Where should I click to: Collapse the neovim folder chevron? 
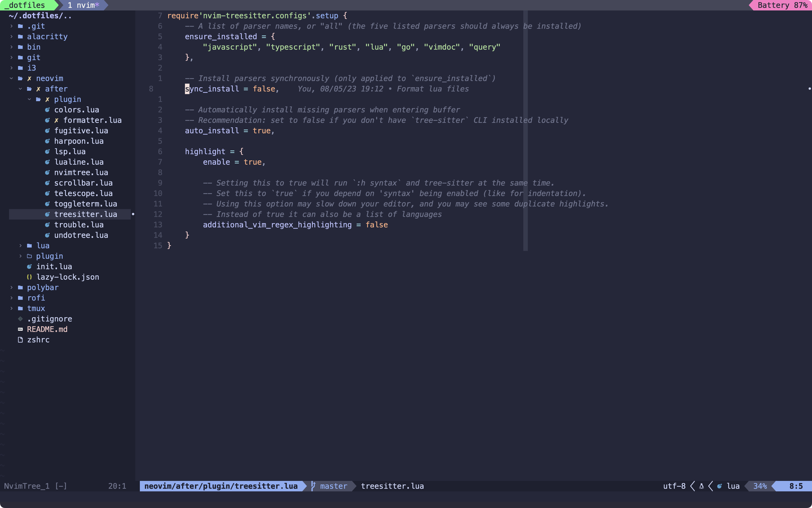(x=11, y=78)
